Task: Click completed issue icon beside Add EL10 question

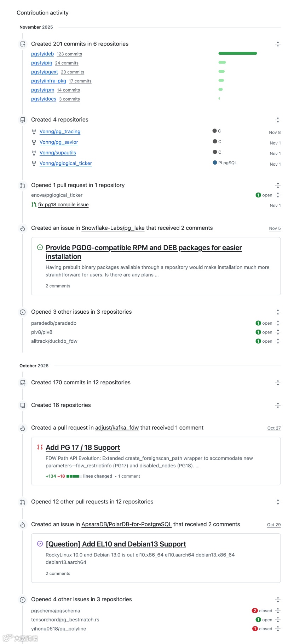Action: click(x=40, y=544)
